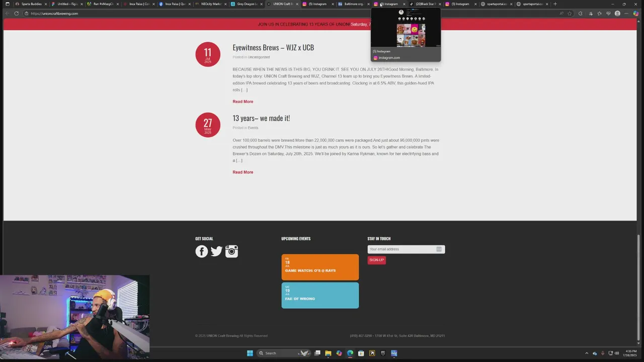Click the 27 May date badge
Screen dimensions: 644x362
click(208, 125)
